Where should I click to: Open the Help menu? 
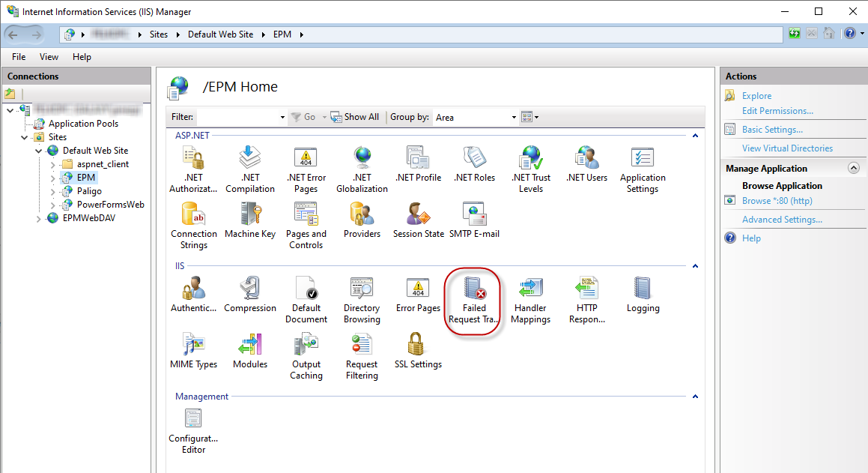coord(82,56)
